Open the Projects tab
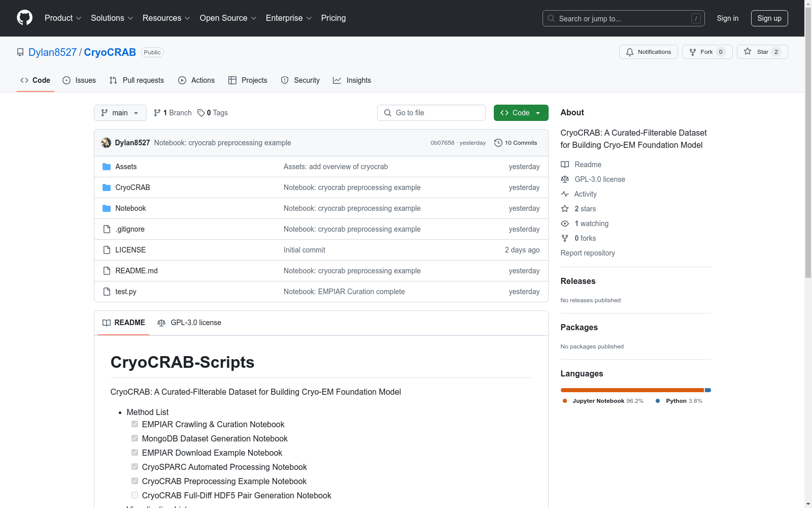The image size is (812, 508). [x=248, y=80]
